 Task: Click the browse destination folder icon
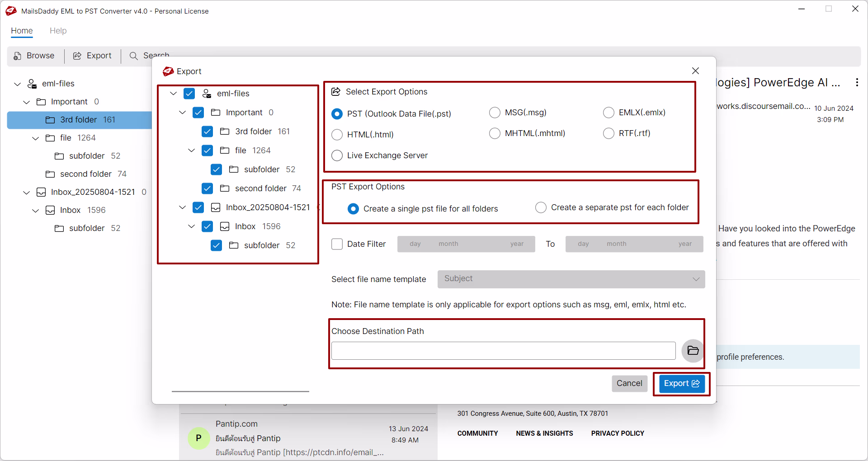[x=693, y=350]
